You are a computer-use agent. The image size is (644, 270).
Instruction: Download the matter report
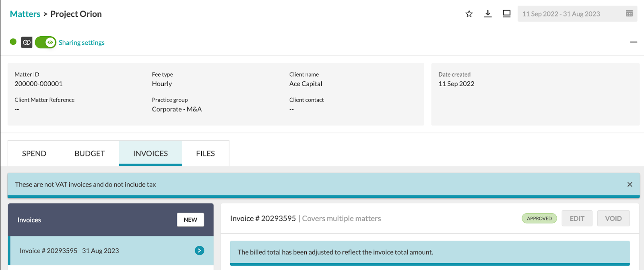point(488,14)
